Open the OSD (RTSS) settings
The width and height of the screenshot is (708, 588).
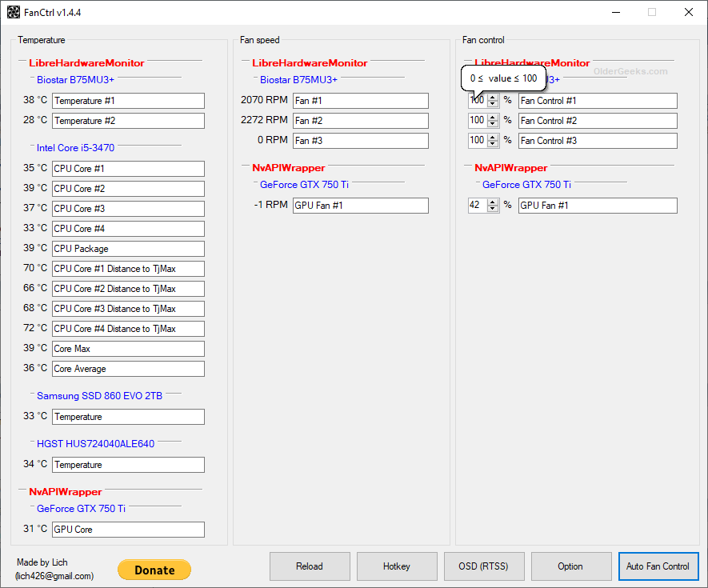pyautogui.click(x=484, y=566)
